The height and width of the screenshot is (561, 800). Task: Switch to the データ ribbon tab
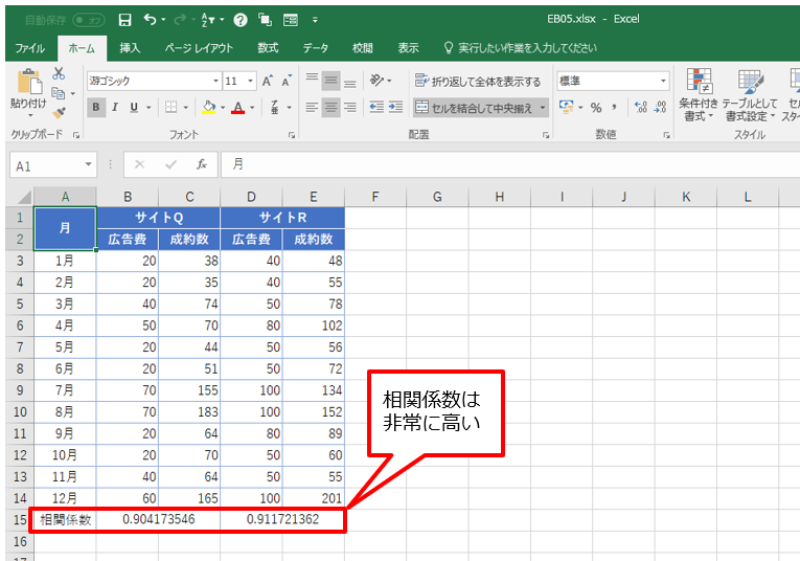point(316,47)
